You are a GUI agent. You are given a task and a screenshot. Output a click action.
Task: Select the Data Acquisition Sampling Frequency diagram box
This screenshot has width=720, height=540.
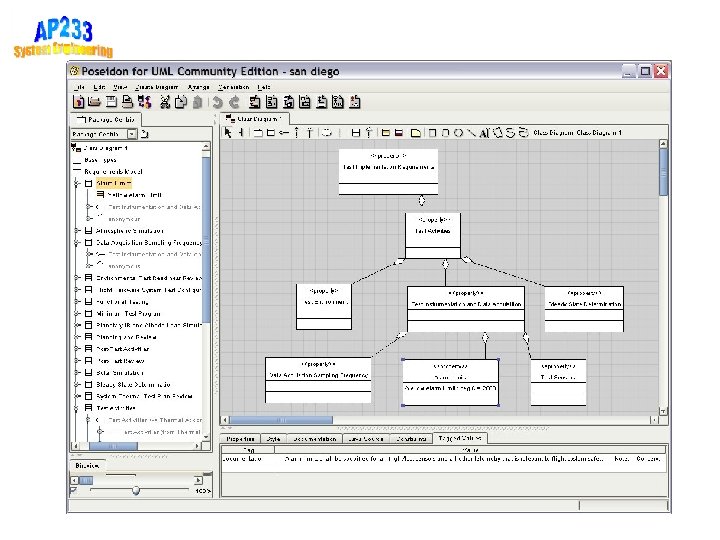pyautogui.click(x=318, y=380)
